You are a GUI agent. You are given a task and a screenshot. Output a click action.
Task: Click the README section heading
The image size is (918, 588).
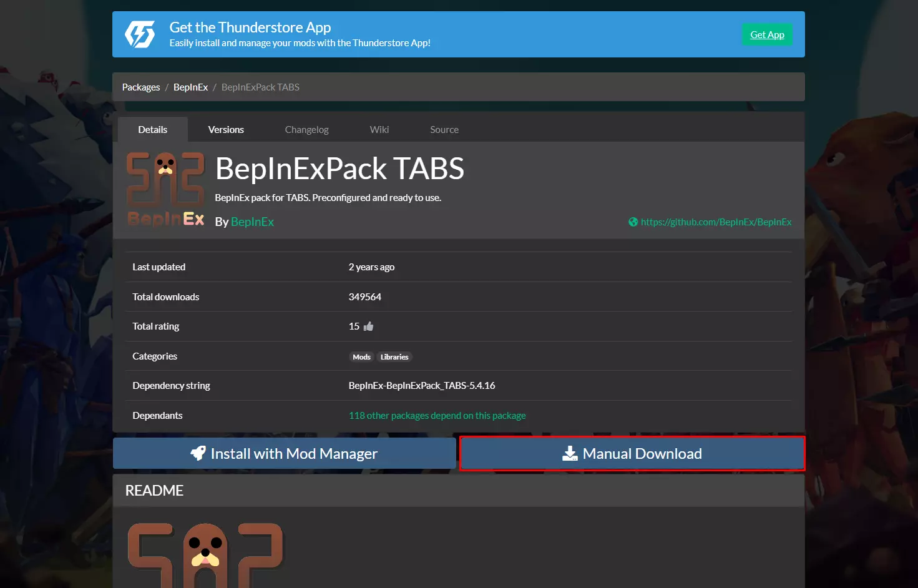[x=154, y=491]
